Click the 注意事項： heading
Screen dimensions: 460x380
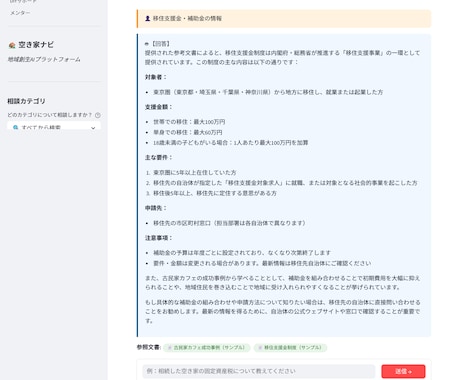click(x=158, y=238)
